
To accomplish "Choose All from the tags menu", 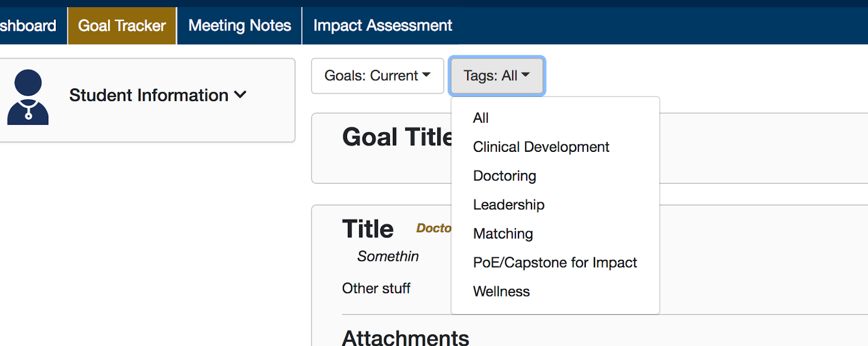I will (x=481, y=118).
